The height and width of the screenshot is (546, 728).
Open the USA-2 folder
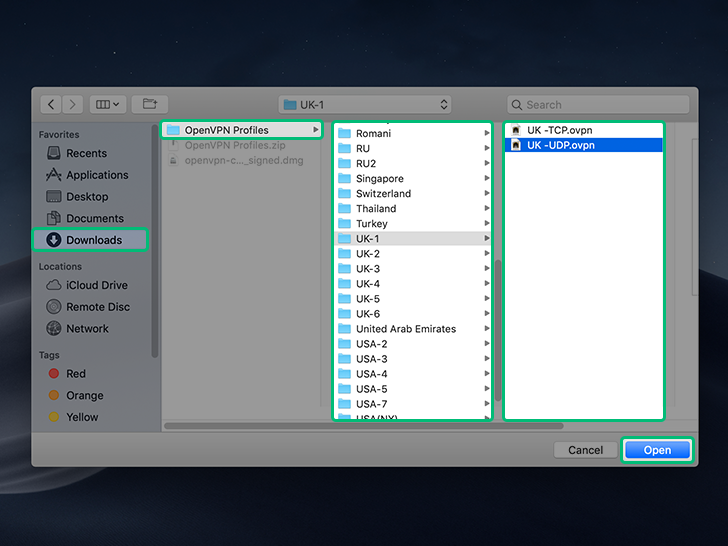pyautogui.click(x=412, y=344)
